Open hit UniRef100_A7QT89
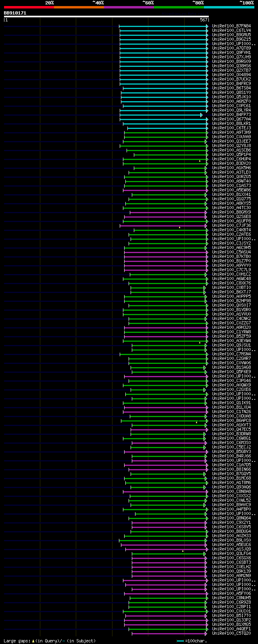This screenshot has width=258, height=644. tap(231, 48)
